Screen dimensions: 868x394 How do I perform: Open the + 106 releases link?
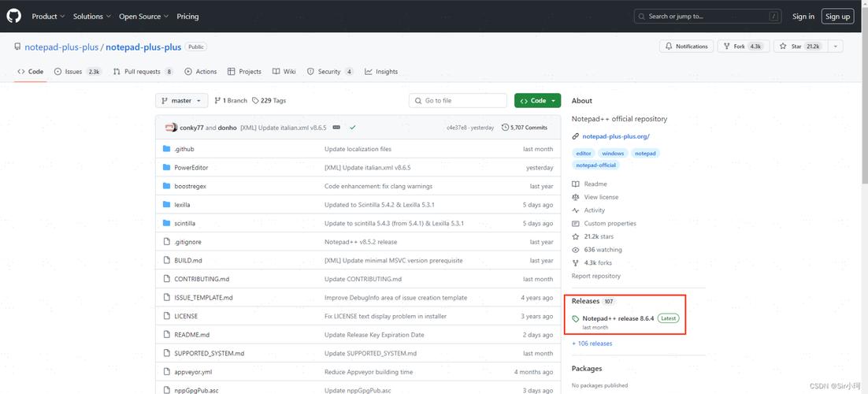tap(592, 344)
